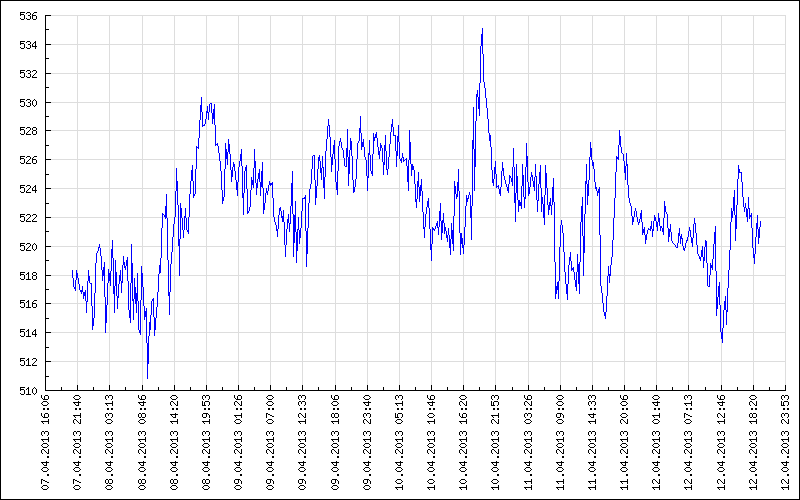Click the leftmost starting point of the blue line
The height and width of the screenshot is (500, 800).
73,271
